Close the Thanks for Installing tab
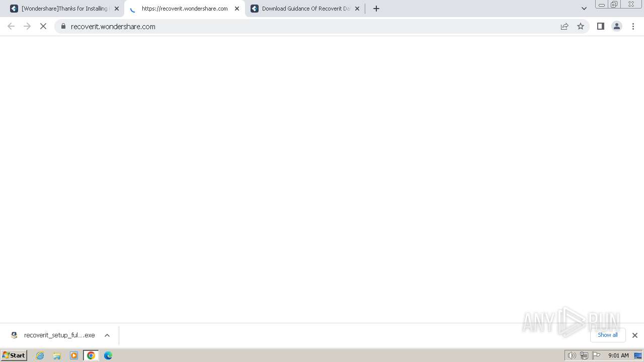Screen dimensions: 644x362 pyautogui.click(x=117, y=9)
